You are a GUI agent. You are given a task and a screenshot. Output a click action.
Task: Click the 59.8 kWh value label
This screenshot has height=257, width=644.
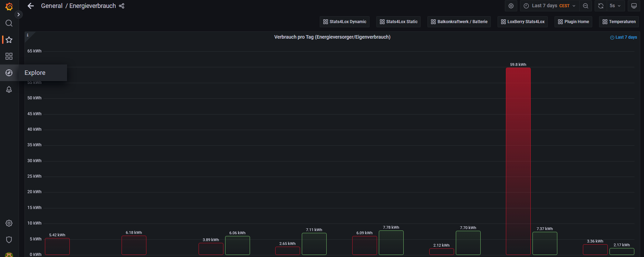(x=518, y=65)
